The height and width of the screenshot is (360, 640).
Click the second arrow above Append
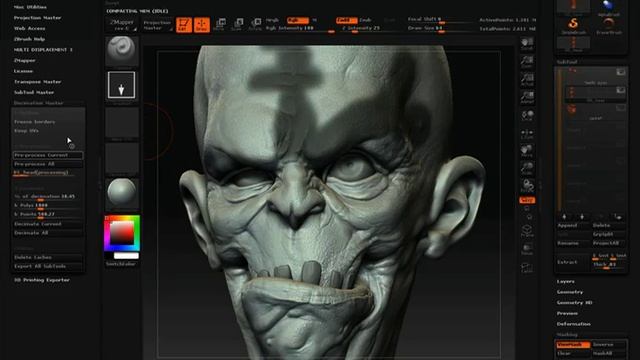582,217
